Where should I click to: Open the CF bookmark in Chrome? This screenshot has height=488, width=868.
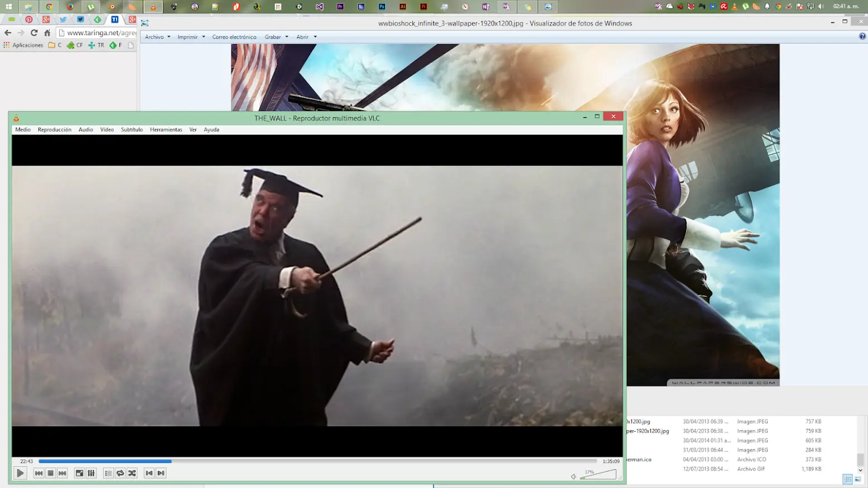[75, 45]
